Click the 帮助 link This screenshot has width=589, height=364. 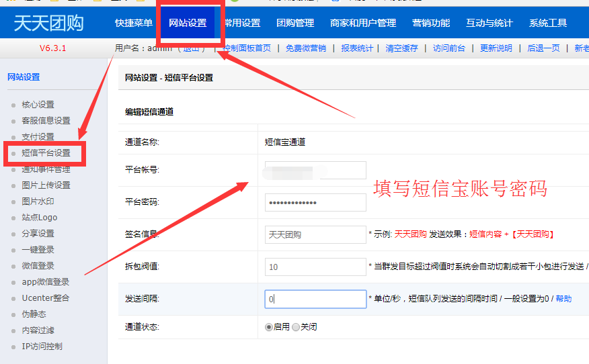point(563,299)
